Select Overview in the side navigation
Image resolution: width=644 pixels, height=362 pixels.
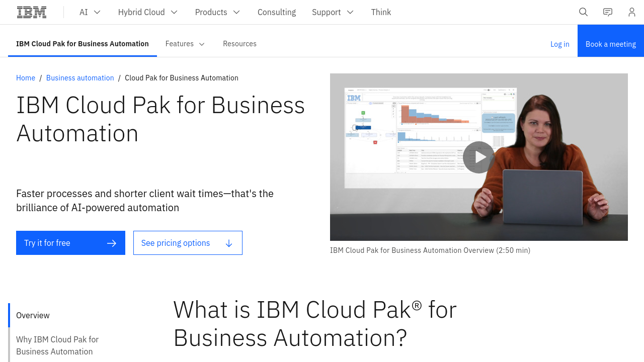tap(33, 315)
